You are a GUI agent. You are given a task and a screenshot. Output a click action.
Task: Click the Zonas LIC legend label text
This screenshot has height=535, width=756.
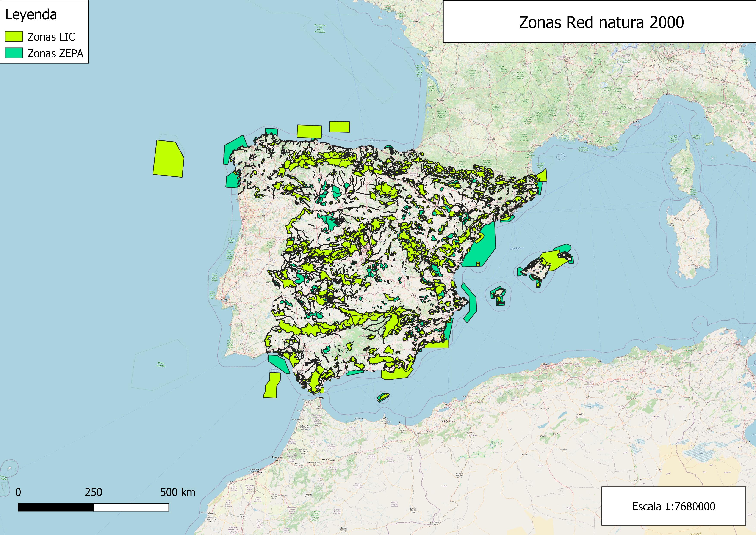[51, 37]
